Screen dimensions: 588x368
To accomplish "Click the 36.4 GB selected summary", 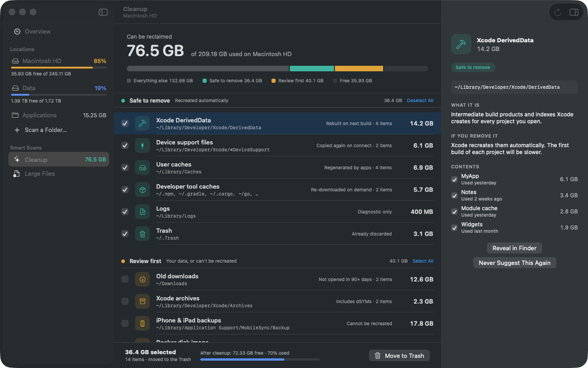I will (x=150, y=352).
